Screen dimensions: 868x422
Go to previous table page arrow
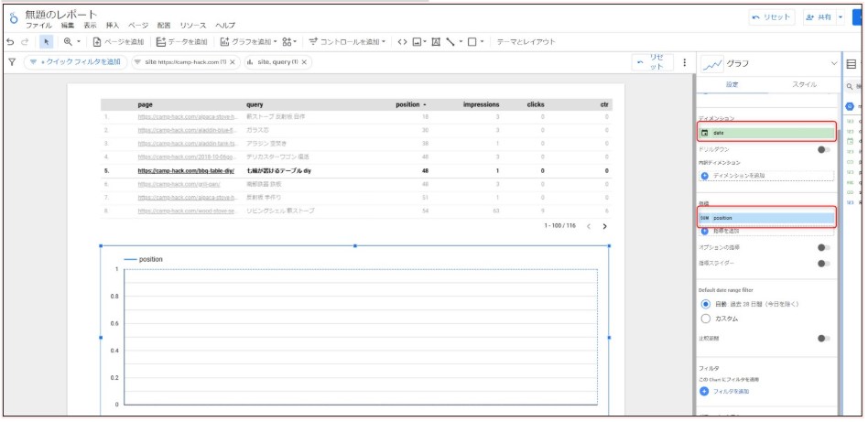589,226
